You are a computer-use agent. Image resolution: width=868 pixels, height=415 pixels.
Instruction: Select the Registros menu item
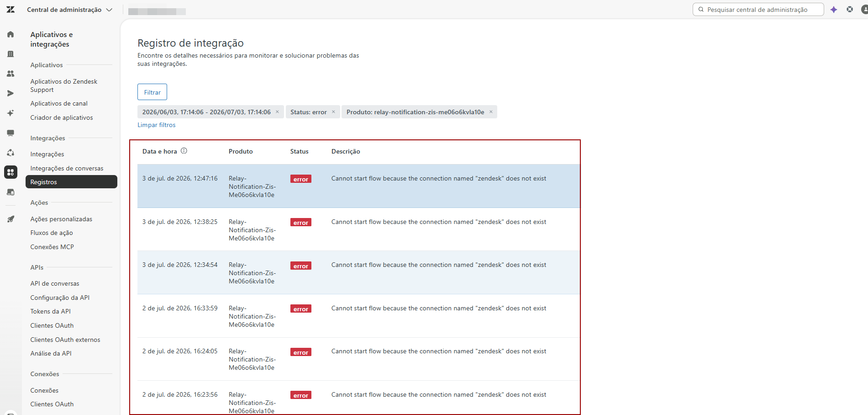[71, 182]
